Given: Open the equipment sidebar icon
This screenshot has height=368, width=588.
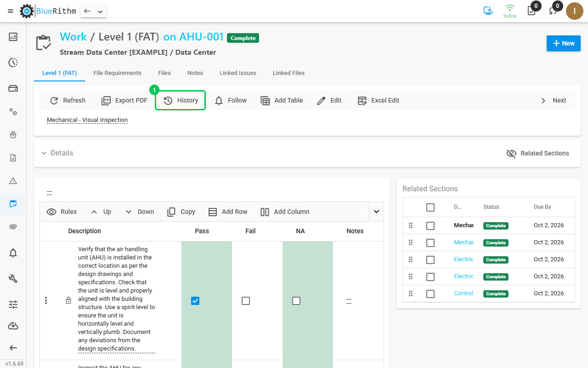Looking at the screenshot, I should [x=13, y=88].
